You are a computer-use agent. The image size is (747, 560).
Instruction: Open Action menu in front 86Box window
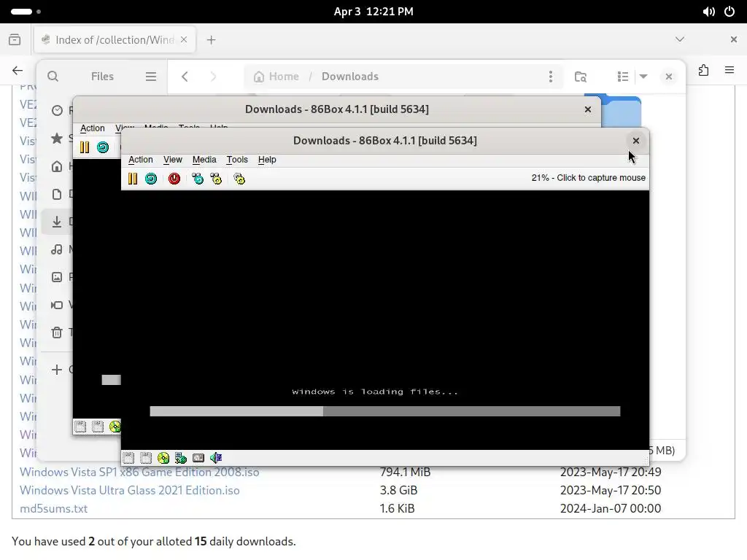pyautogui.click(x=141, y=160)
